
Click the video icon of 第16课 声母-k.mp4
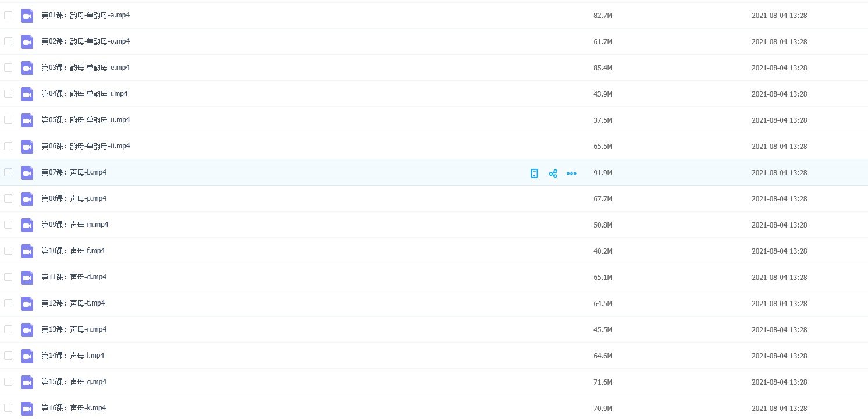(27, 409)
